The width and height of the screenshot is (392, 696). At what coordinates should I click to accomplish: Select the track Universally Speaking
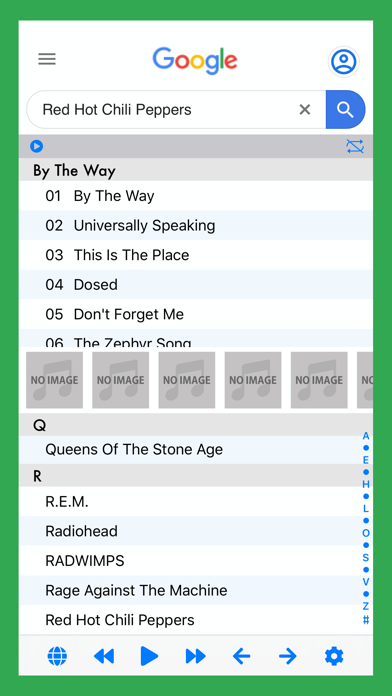[x=196, y=225]
